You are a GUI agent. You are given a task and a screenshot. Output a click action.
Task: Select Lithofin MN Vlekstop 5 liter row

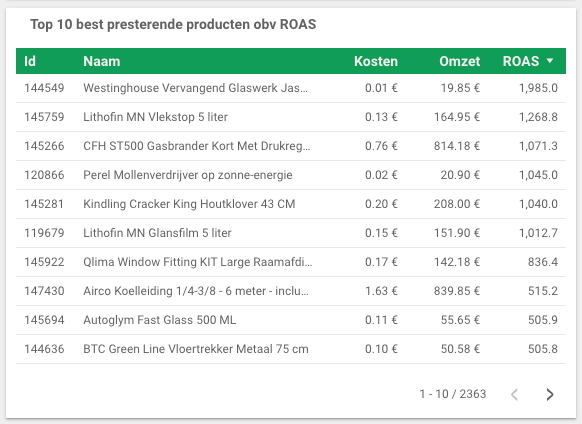(291, 117)
